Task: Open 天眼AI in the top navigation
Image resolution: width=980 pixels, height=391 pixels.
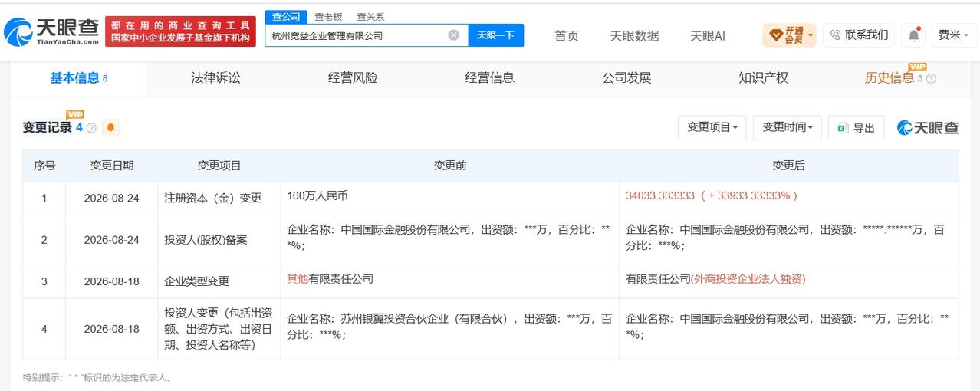Action: (x=707, y=36)
